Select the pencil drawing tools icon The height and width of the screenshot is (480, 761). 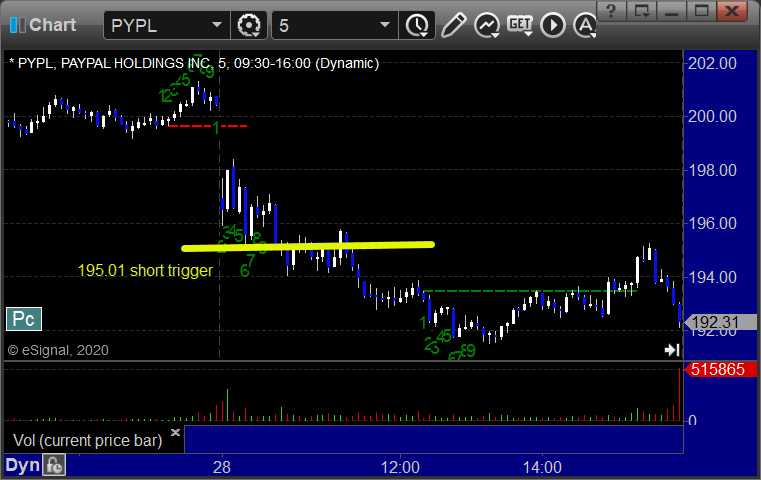[x=453, y=25]
